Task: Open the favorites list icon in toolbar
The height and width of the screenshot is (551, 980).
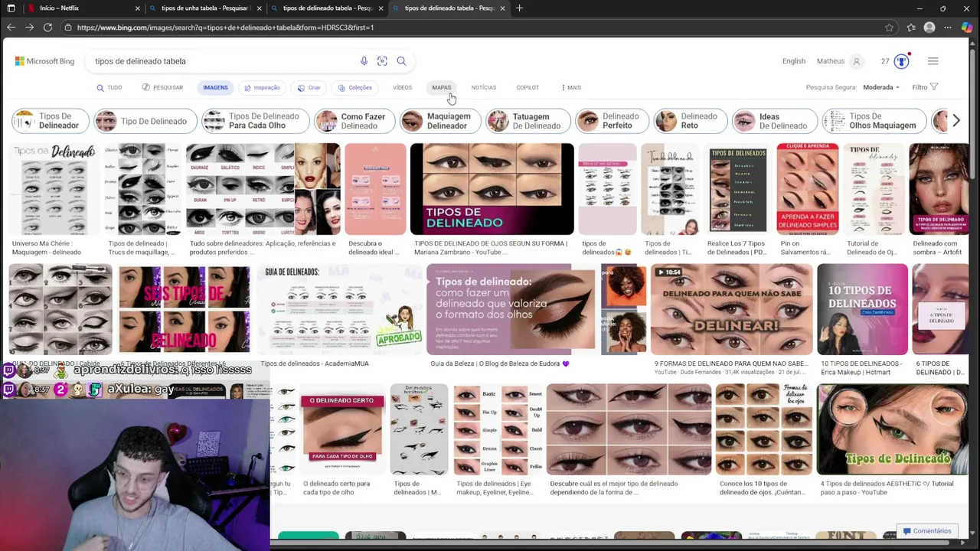Action: (910, 28)
